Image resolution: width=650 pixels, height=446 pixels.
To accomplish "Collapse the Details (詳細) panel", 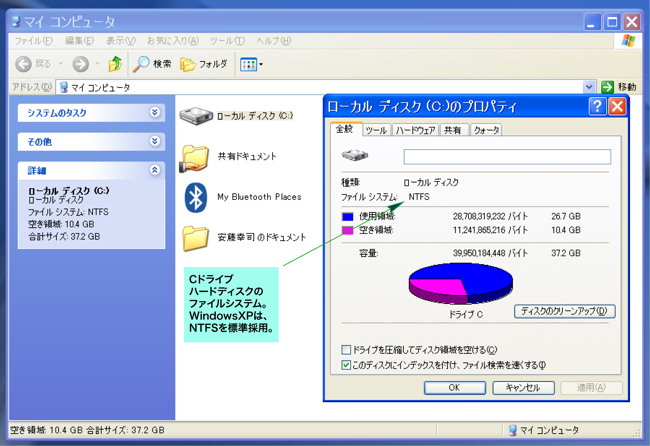I will point(155,170).
